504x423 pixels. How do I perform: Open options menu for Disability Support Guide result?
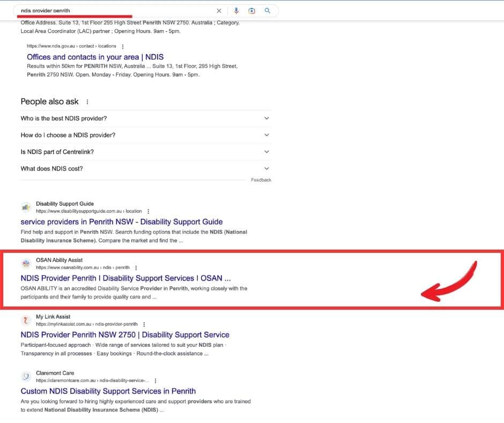pos(149,211)
